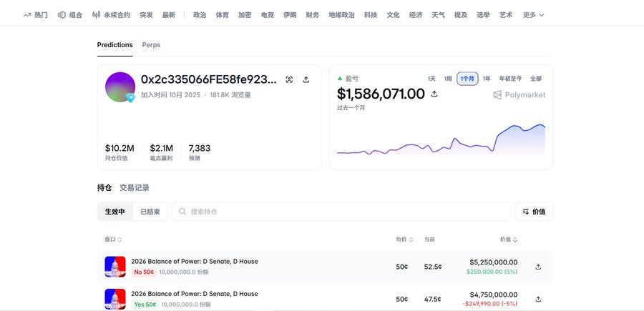Show 已结束 closed positions
644x311 pixels.
click(x=150, y=212)
